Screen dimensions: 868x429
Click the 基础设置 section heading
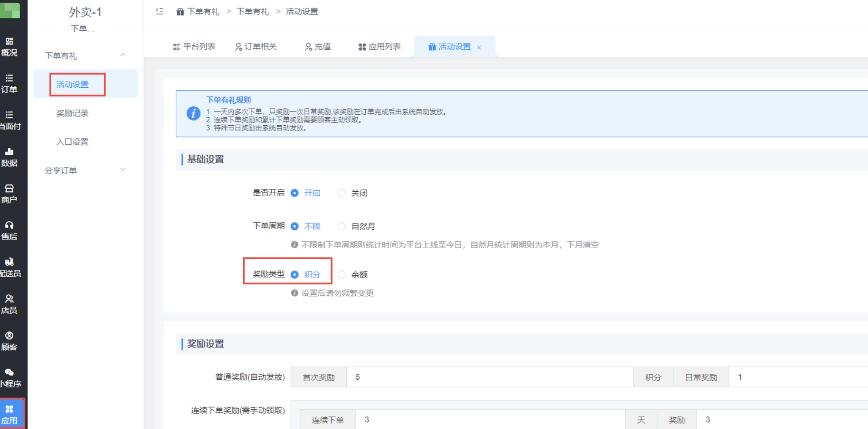tap(206, 159)
